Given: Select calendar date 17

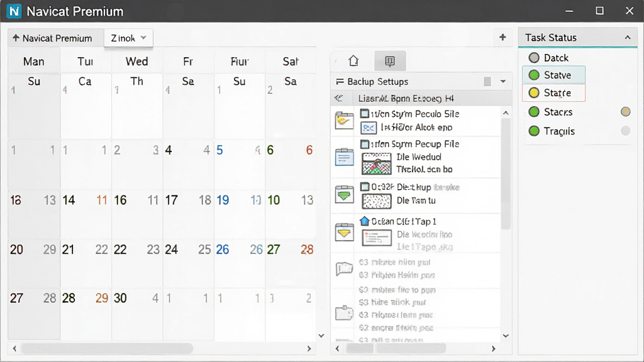Looking at the screenshot, I should coord(171,200).
